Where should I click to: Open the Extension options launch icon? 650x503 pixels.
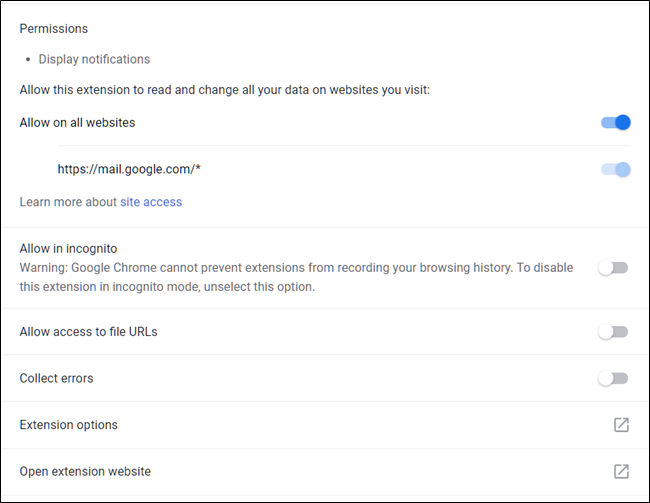(621, 425)
